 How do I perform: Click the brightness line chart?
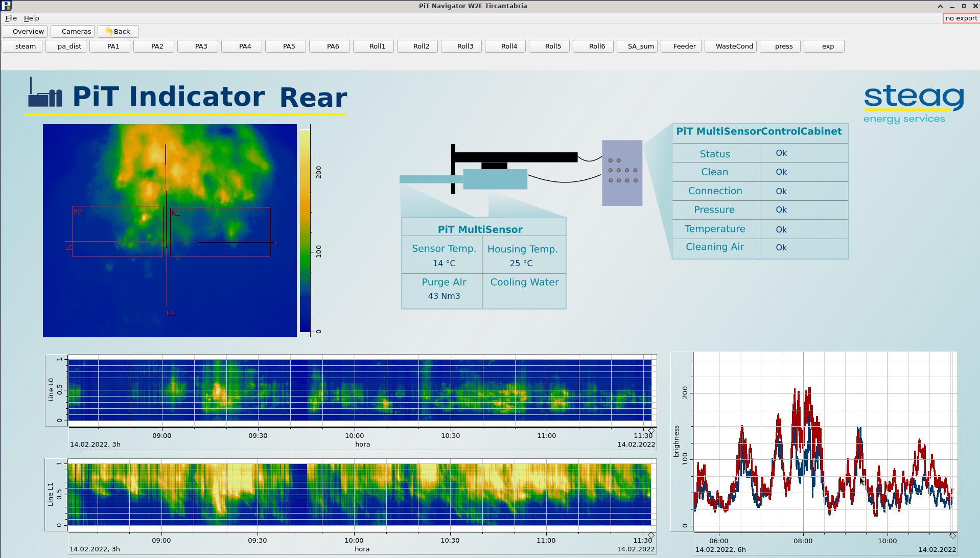[825, 441]
